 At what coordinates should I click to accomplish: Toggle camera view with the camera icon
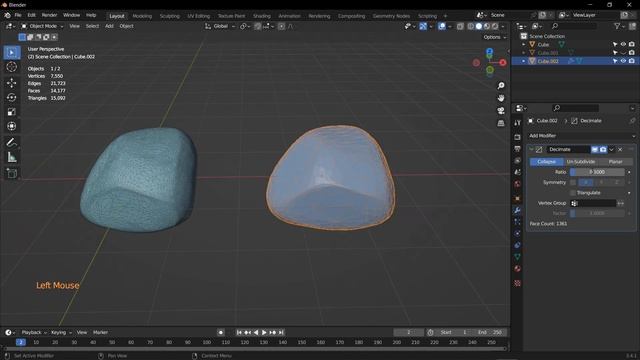point(501,111)
